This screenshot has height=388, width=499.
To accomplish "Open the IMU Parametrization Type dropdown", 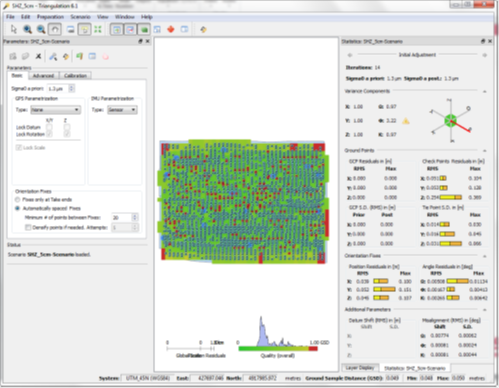I will pyautogui.click(x=122, y=110).
